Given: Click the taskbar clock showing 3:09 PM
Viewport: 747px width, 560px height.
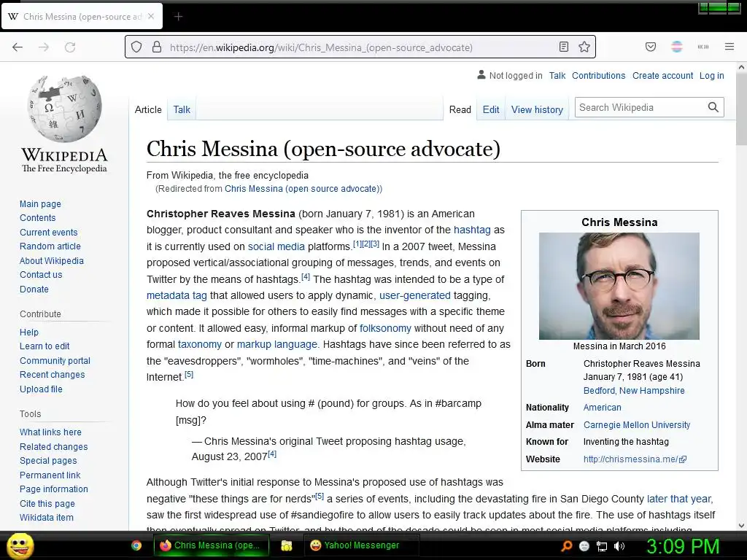Looking at the screenshot, I should click(x=683, y=546).
